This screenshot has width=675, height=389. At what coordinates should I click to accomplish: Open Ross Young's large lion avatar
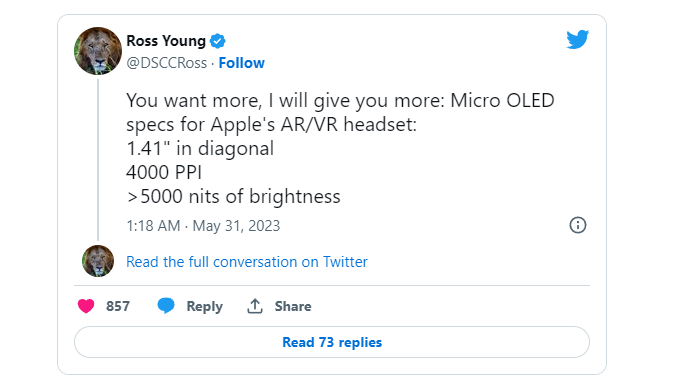coord(98,51)
